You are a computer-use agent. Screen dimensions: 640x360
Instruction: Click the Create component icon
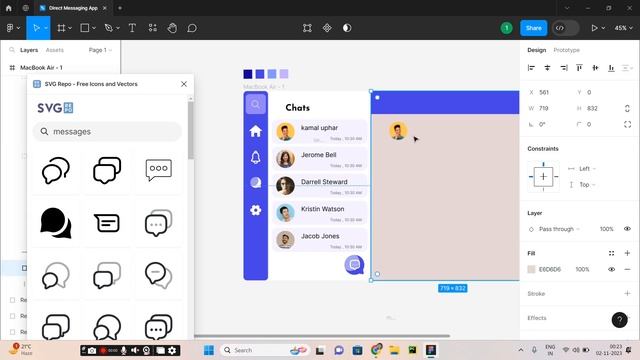click(327, 28)
